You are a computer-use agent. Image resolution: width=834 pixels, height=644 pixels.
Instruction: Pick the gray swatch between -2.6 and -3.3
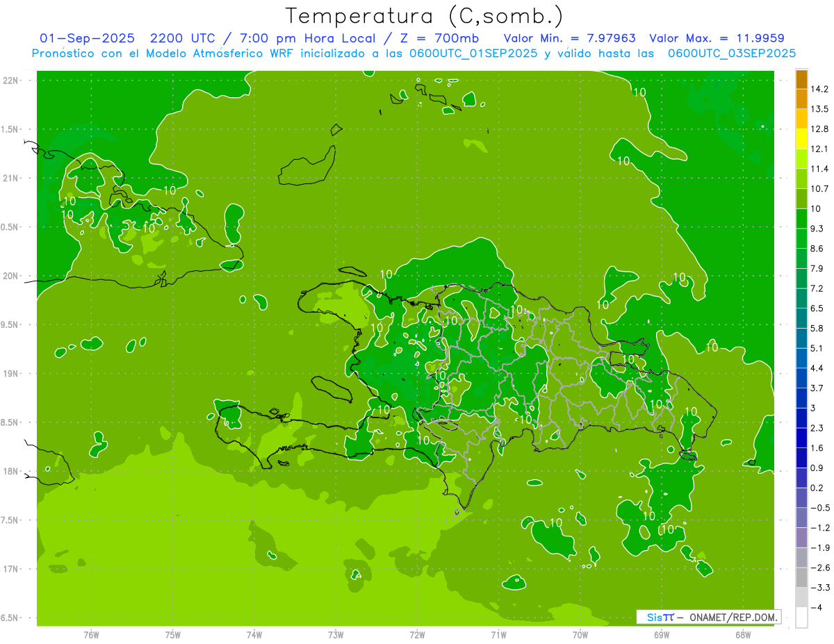pyautogui.click(x=801, y=577)
